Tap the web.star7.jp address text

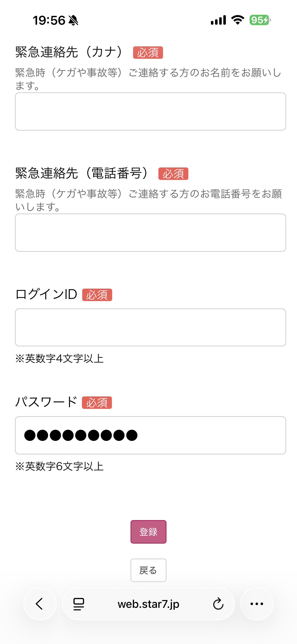[x=148, y=604]
